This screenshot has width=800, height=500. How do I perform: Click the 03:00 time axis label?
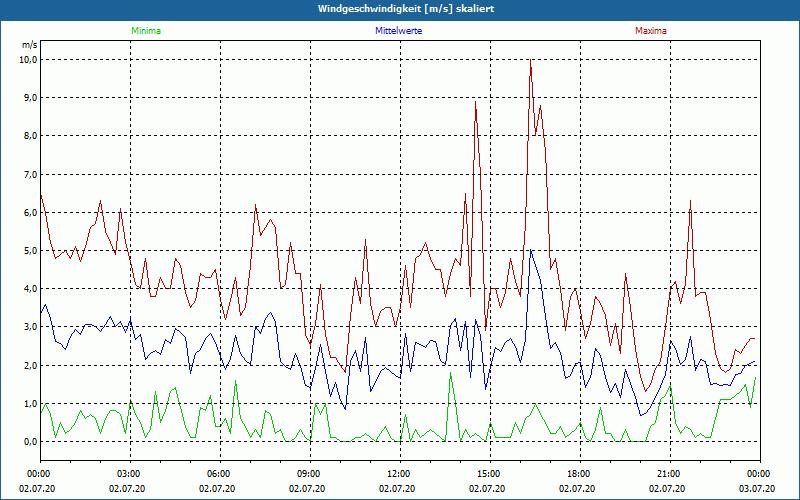coord(129,473)
